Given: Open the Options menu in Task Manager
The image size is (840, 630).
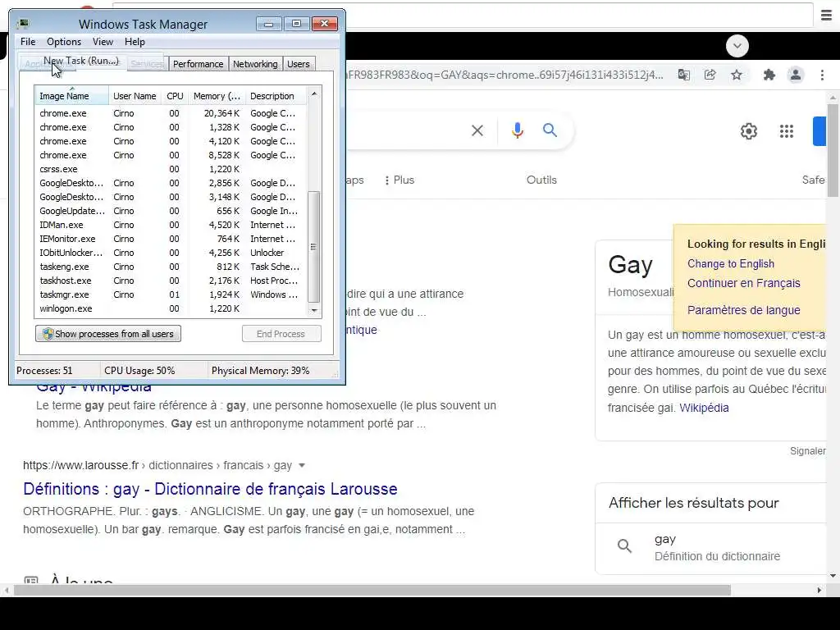Looking at the screenshot, I should (x=64, y=42).
